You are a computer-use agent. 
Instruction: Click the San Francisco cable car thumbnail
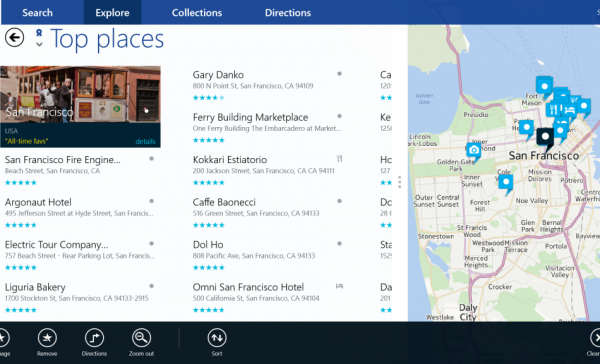80,95
